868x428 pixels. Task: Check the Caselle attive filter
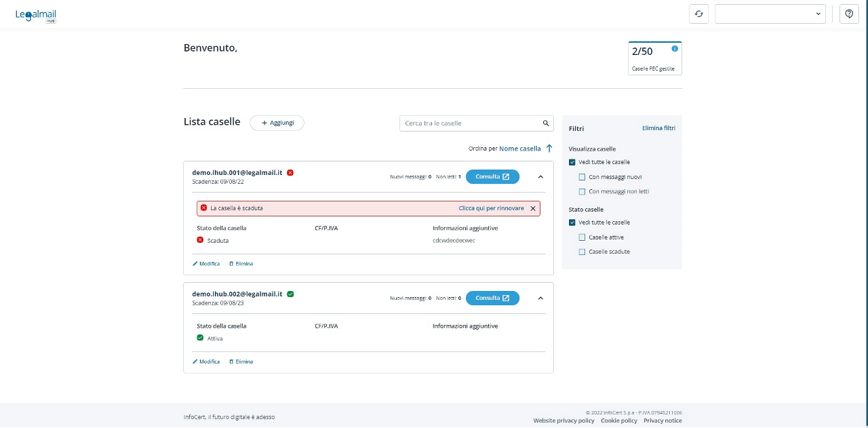[582, 237]
